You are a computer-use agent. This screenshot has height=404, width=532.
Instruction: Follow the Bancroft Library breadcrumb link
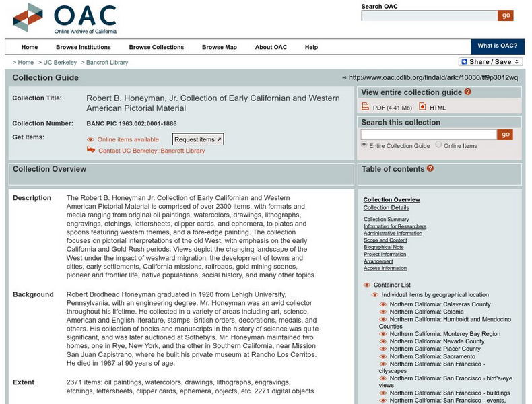coord(107,63)
